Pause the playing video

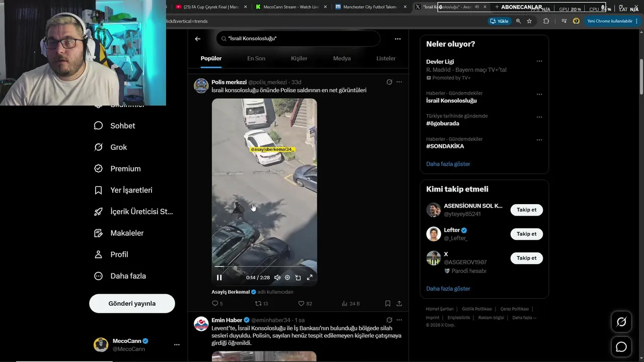click(219, 278)
